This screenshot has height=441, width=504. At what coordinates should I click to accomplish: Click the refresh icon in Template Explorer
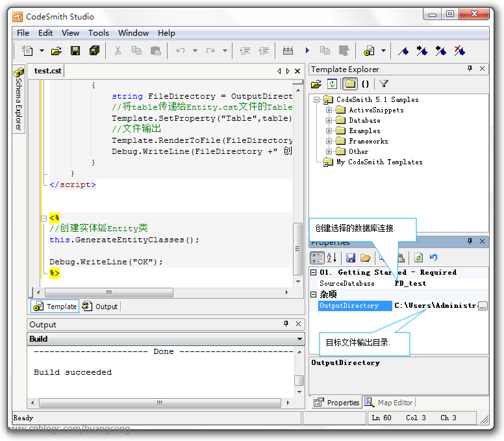point(333,84)
